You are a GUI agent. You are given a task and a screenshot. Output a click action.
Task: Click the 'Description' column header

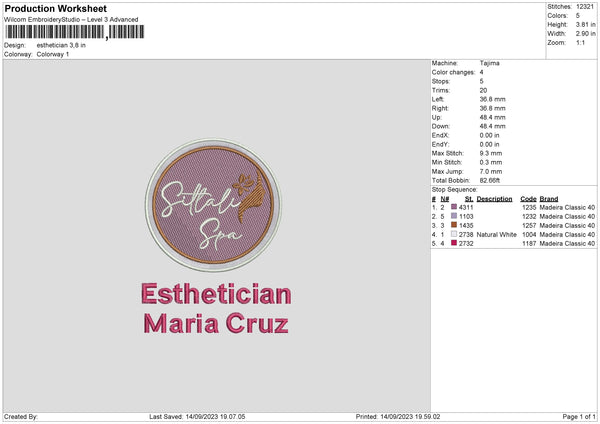[494, 199]
